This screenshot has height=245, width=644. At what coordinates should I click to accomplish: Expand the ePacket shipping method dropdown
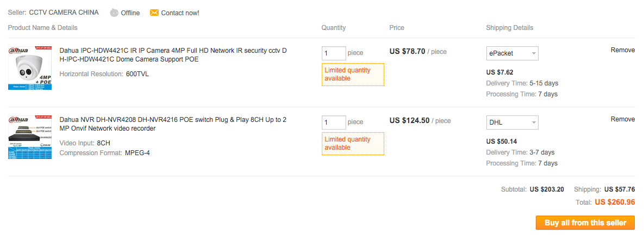pyautogui.click(x=512, y=53)
